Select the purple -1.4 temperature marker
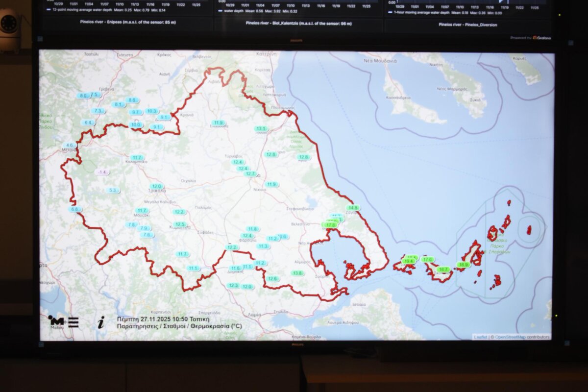 (102, 172)
